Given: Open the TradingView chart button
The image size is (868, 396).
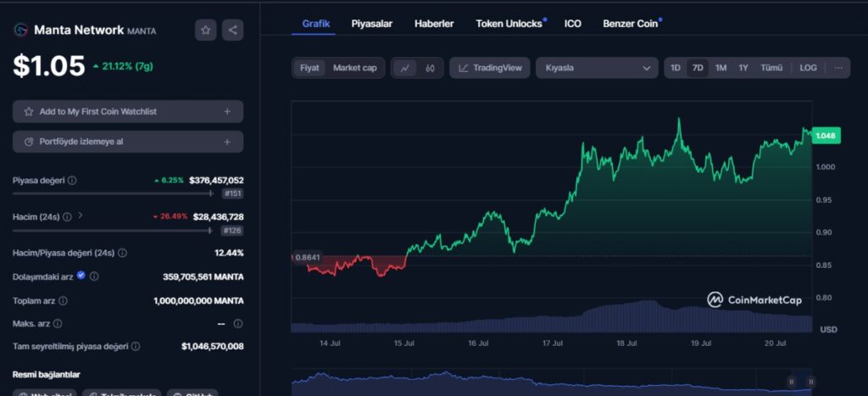Looking at the screenshot, I should (490, 68).
